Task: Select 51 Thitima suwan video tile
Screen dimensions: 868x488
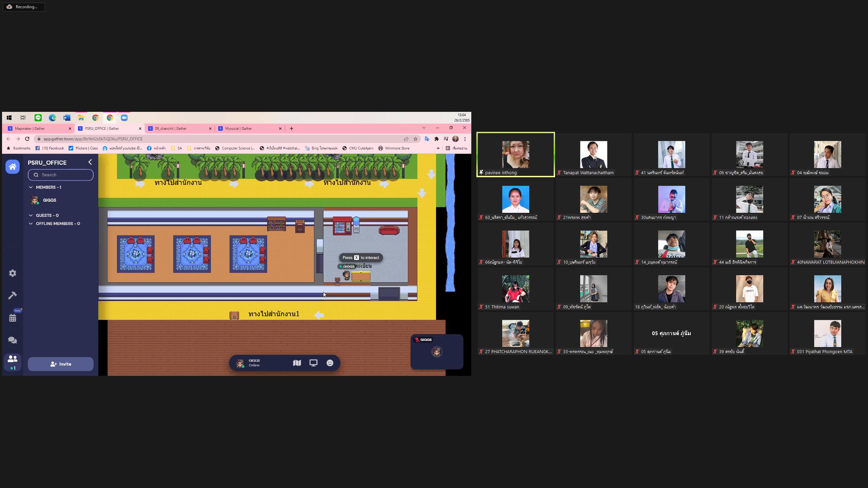Action: tap(516, 289)
